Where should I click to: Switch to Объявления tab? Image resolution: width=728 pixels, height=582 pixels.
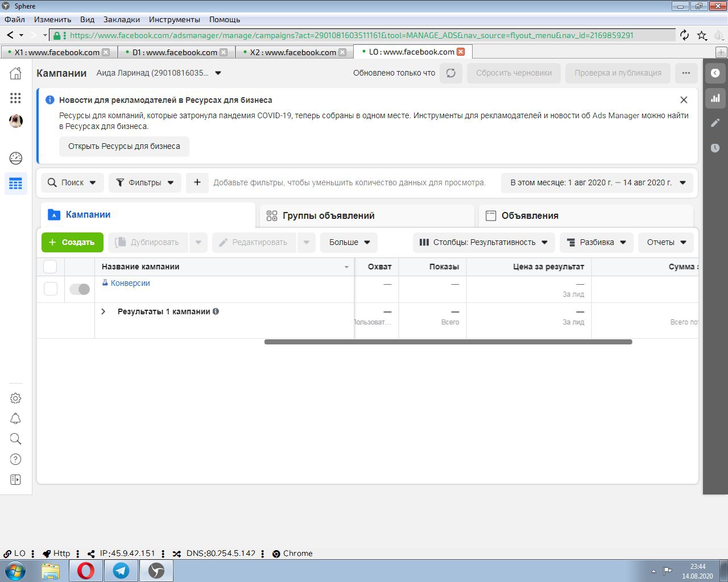(x=586, y=215)
